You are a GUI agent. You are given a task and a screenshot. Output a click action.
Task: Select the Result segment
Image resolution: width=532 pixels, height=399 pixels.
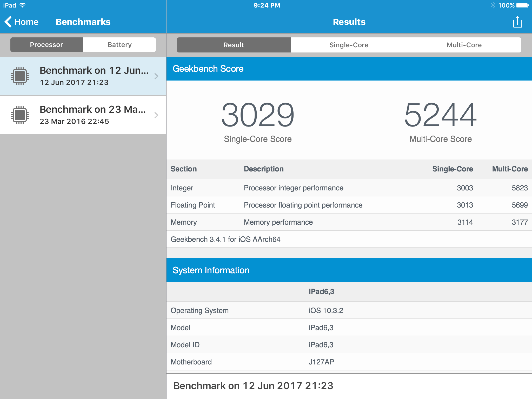(x=234, y=45)
